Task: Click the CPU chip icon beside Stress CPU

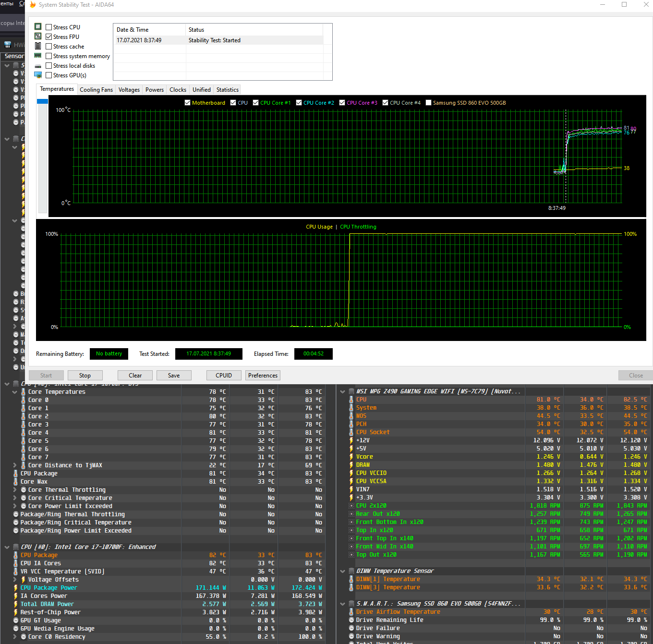Action: 38,27
